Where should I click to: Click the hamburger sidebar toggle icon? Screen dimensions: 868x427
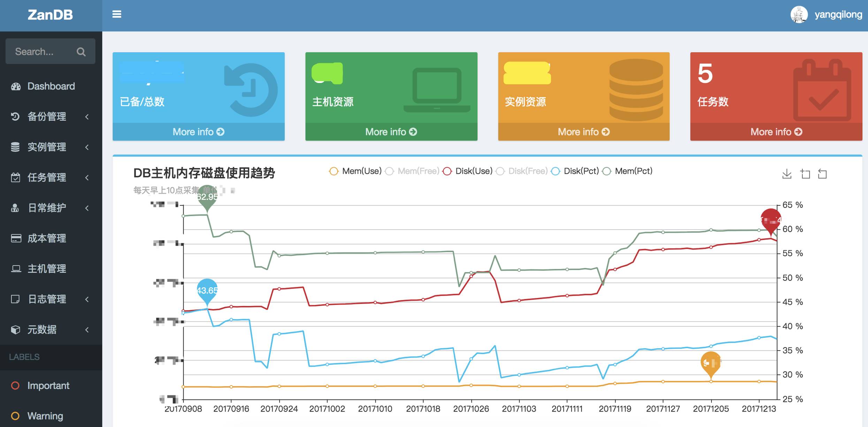click(117, 14)
